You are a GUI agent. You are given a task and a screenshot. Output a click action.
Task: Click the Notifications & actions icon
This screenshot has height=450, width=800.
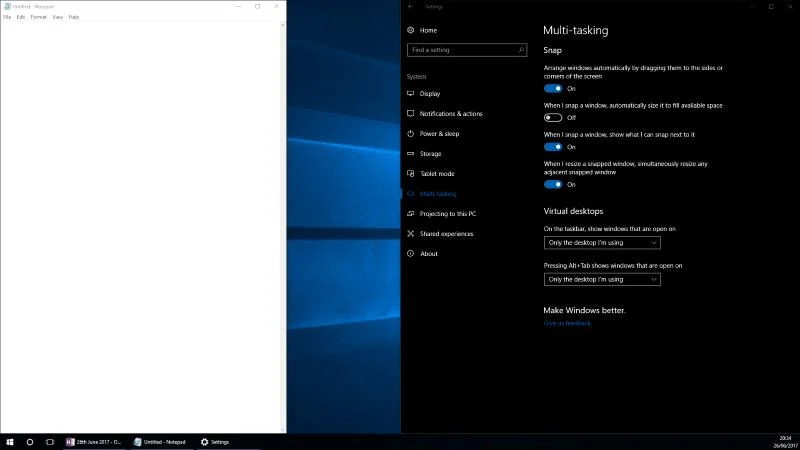pyautogui.click(x=411, y=113)
